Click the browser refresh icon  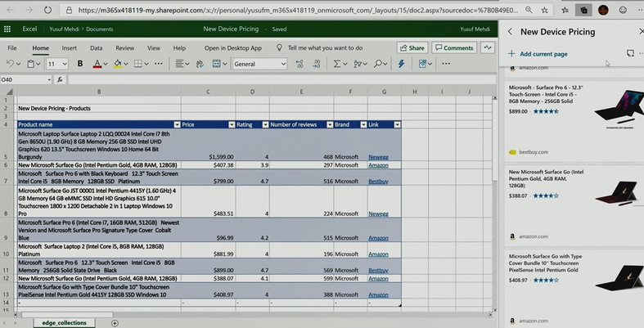pyautogui.click(x=46, y=10)
